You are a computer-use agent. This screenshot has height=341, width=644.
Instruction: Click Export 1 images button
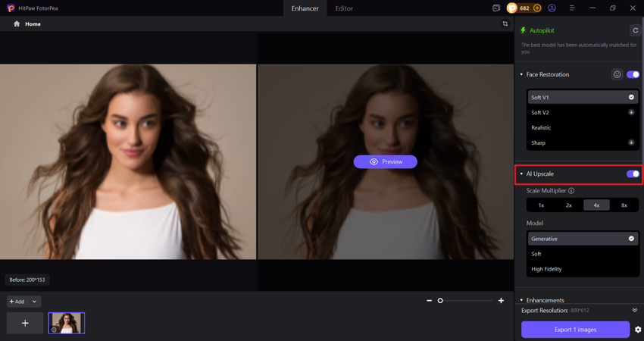click(x=575, y=330)
